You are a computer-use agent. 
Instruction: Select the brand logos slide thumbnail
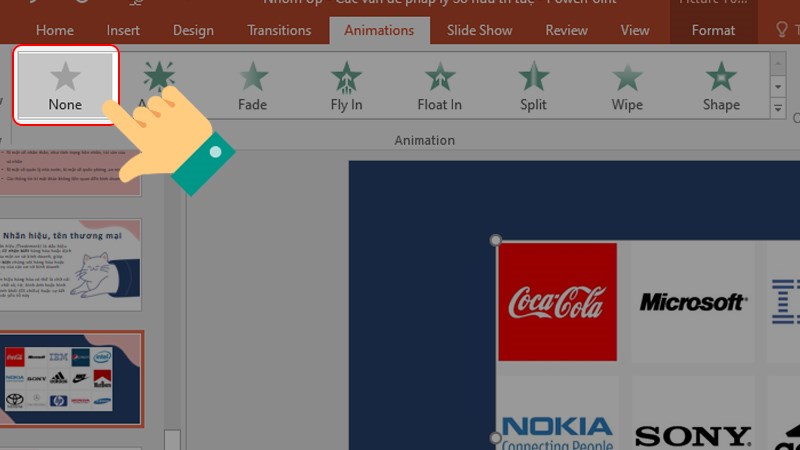coord(72,379)
